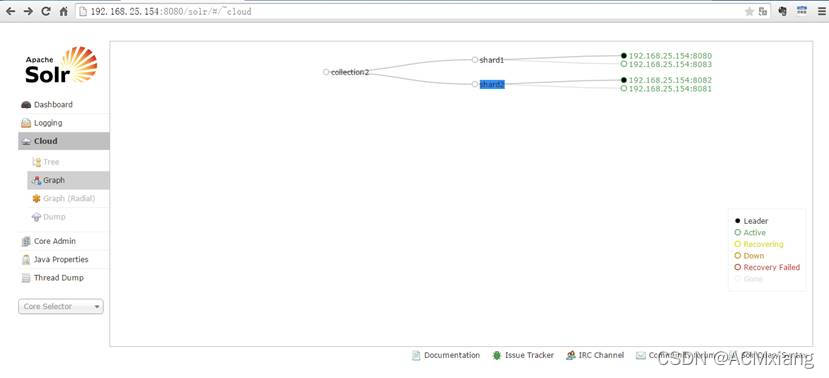Click the Logging icon in sidebar
829x378 pixels.
26,123
